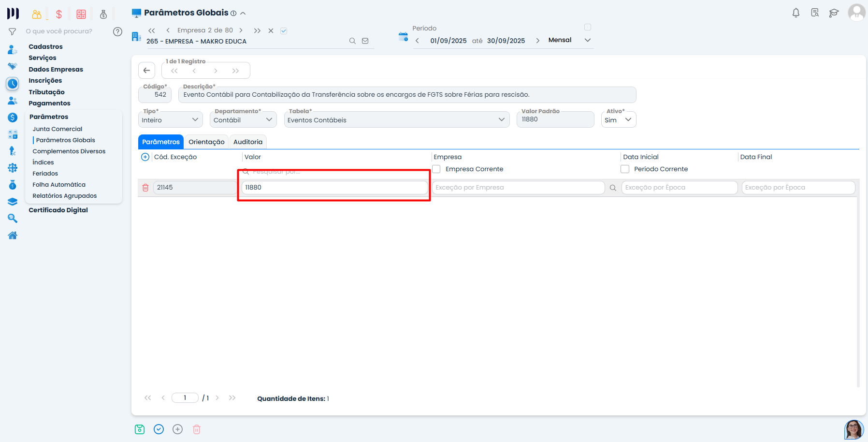Switch to the Orientação tab

pyautogui.click(x=206, y=142)
